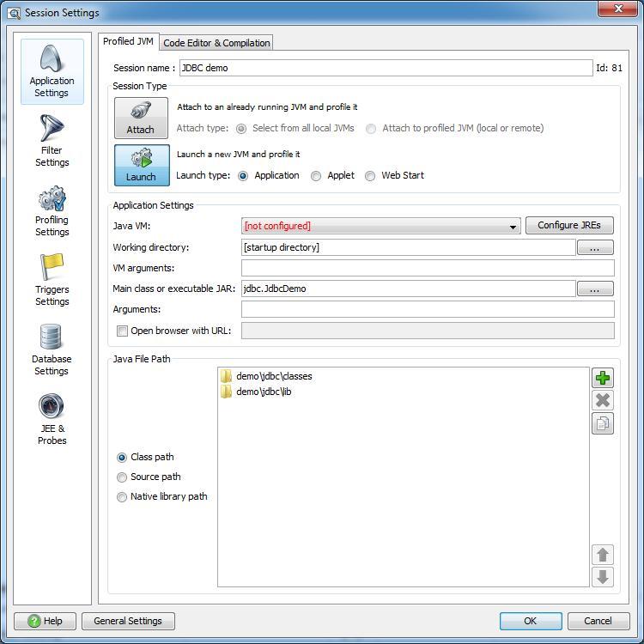Select Class path radio button

pyautogui.click(x=122, y=458)
